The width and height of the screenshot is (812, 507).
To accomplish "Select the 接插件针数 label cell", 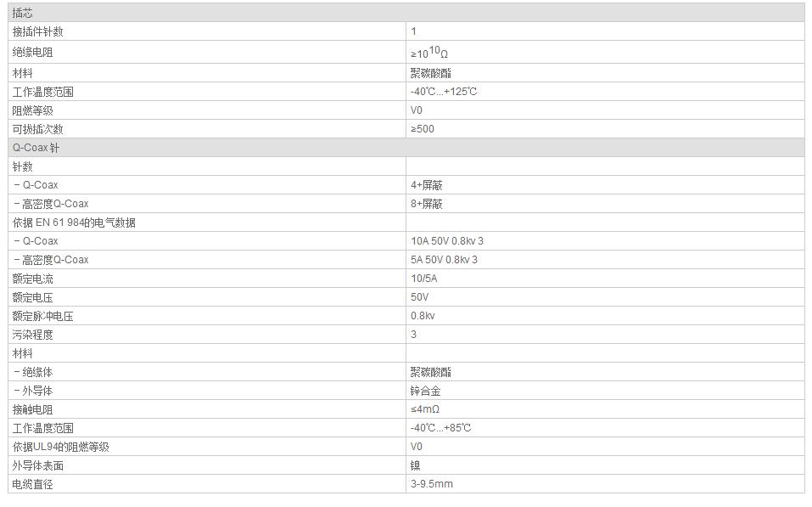I will click(37, 32).
